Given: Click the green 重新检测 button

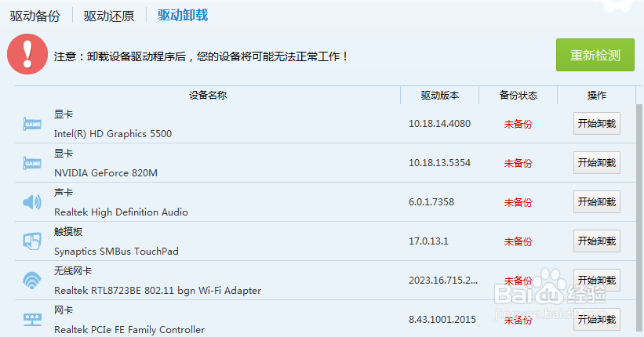Looking at the screenshot, I should click(x=595, y=55).
